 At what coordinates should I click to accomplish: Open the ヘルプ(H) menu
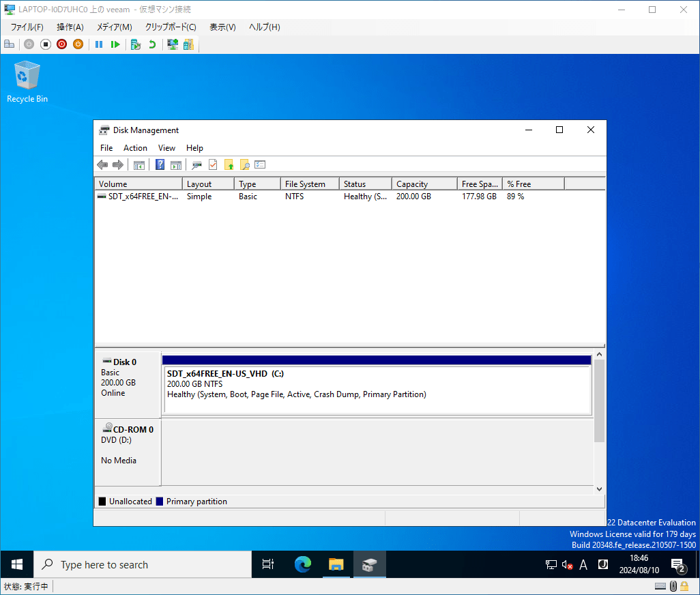(x=264, y=27)
